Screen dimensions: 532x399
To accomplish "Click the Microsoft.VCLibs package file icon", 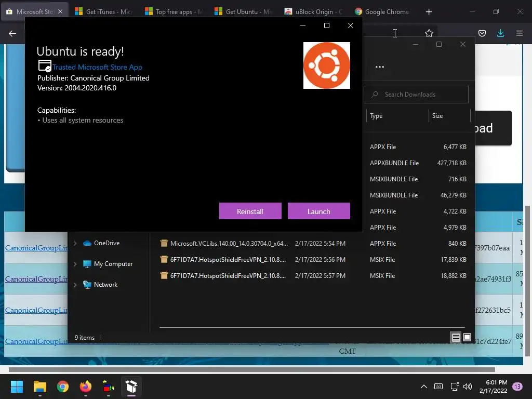I will [164, 243].
